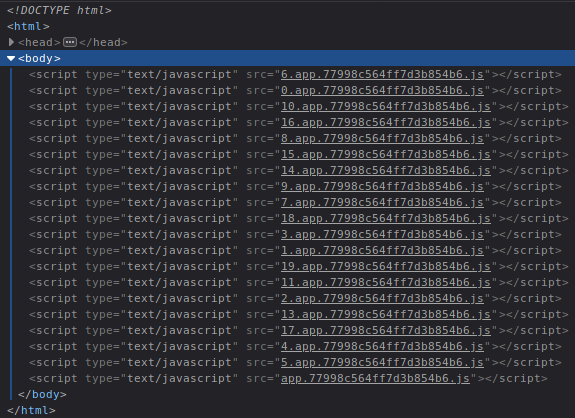
Task: Follow the 16.app script source link
Action: click(x=386, y=122)
